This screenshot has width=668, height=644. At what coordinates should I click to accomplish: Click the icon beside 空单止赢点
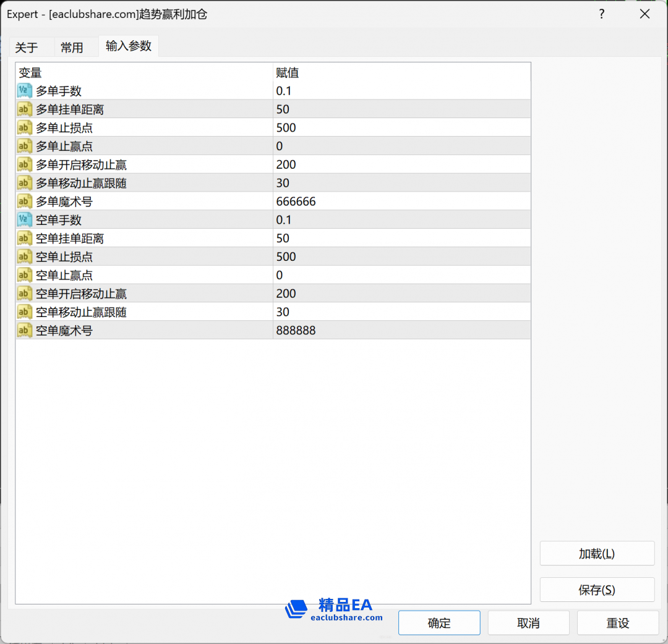tap(25, 275)
